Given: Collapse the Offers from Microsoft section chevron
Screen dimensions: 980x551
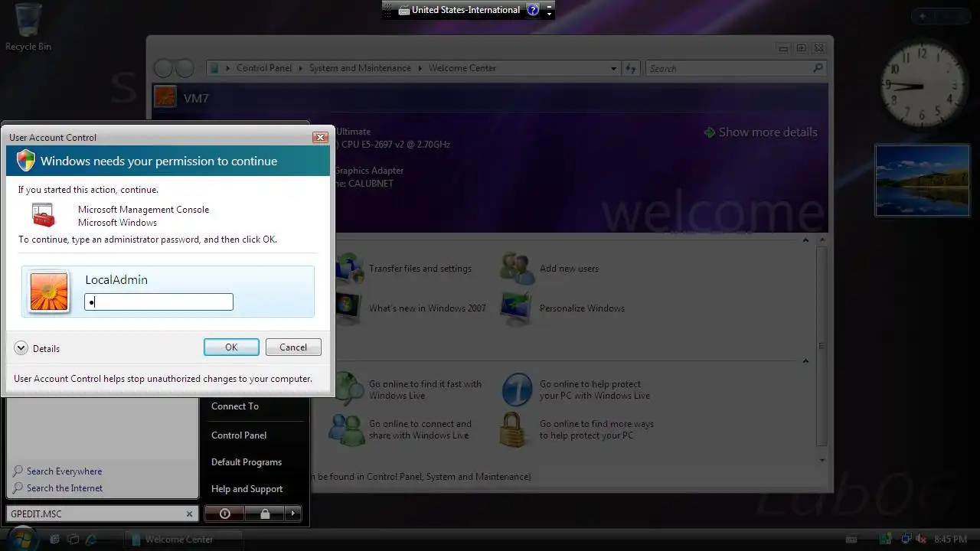Looking at the screenshot, I should (805, 361).
